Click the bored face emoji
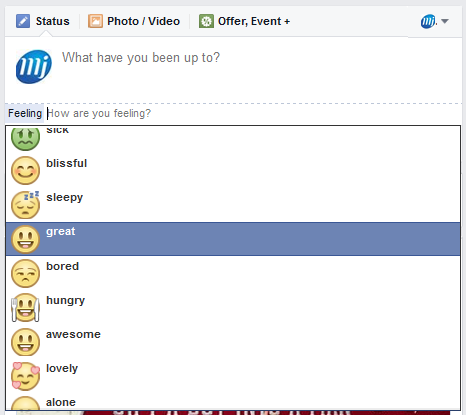 click(25, 273)
